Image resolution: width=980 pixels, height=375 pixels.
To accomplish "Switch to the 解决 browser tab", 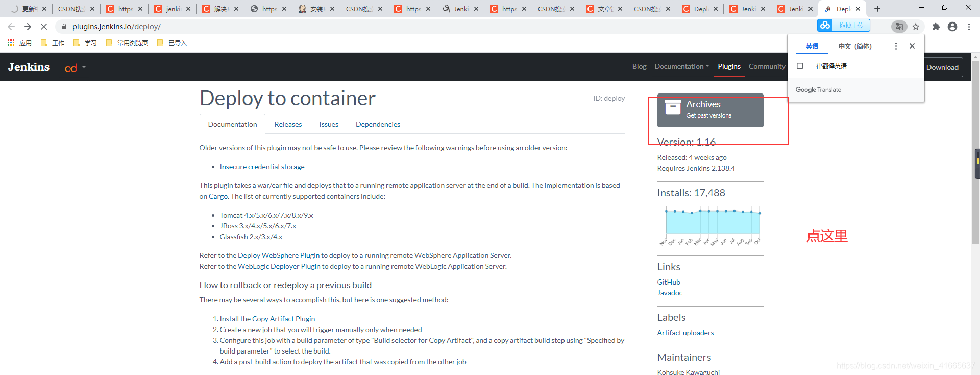I will tap(221, 9).
